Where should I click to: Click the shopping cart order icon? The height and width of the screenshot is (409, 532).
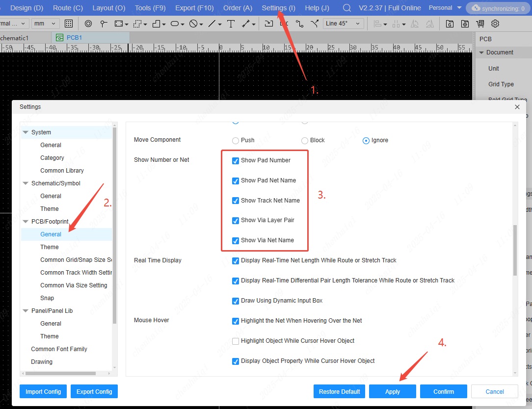point(480,24)
